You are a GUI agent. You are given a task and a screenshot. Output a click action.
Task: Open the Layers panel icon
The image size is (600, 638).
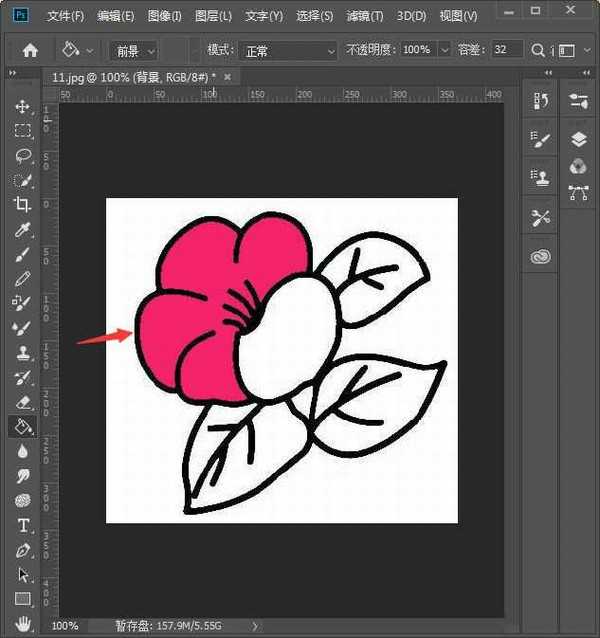tap(578, 140)
